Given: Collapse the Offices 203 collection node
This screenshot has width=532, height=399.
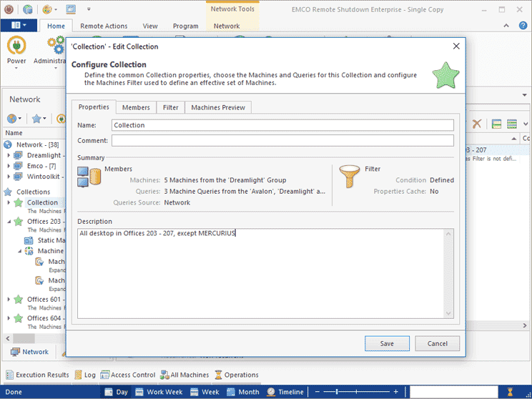Looking at the screenshot, I should [x=9, y=222].
